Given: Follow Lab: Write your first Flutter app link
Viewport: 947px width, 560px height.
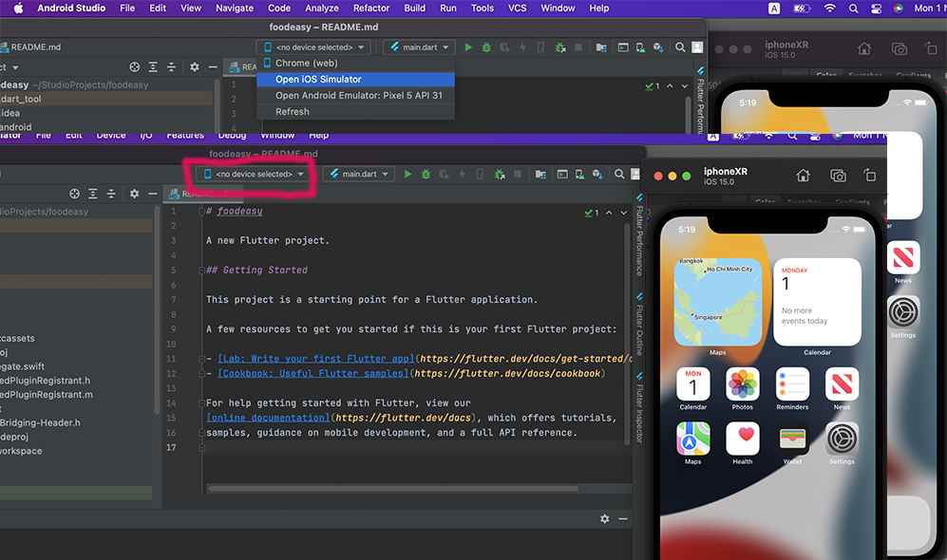Looking at the screenshot, I should [316, 359].
